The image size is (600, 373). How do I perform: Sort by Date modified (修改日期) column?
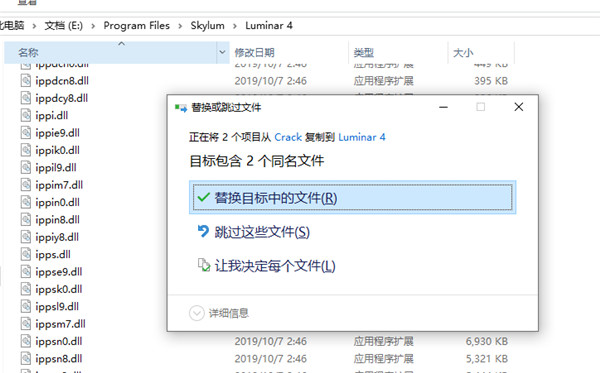[254, 52]
